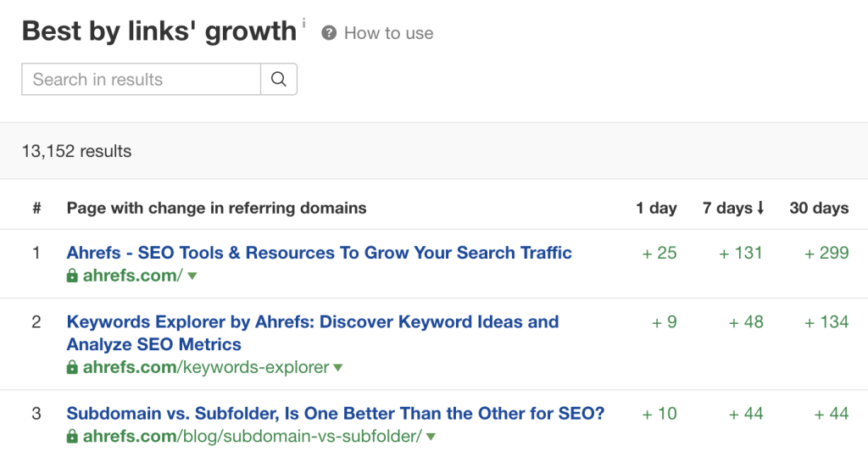Click the +10 one-day value for Subdomain article
The image size is (868, 457).
point(659,414)
